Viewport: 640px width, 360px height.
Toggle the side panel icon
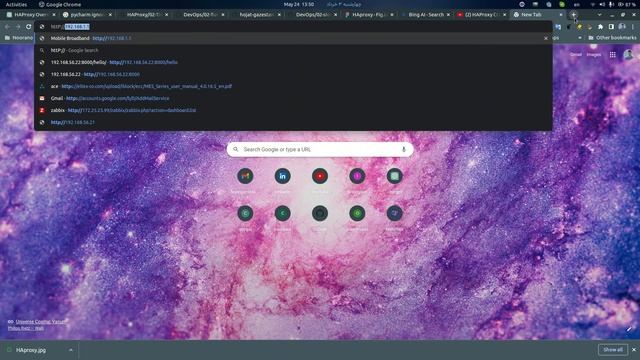(611, 27)
